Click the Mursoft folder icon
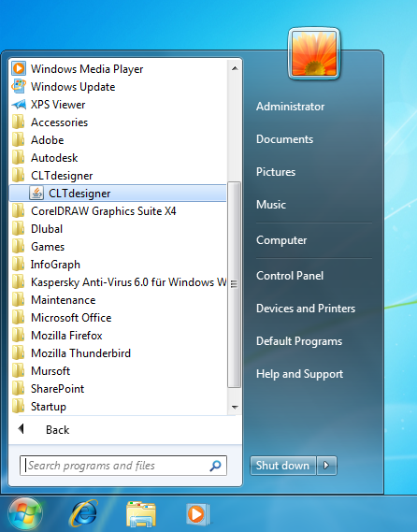 tap(19, 370)
